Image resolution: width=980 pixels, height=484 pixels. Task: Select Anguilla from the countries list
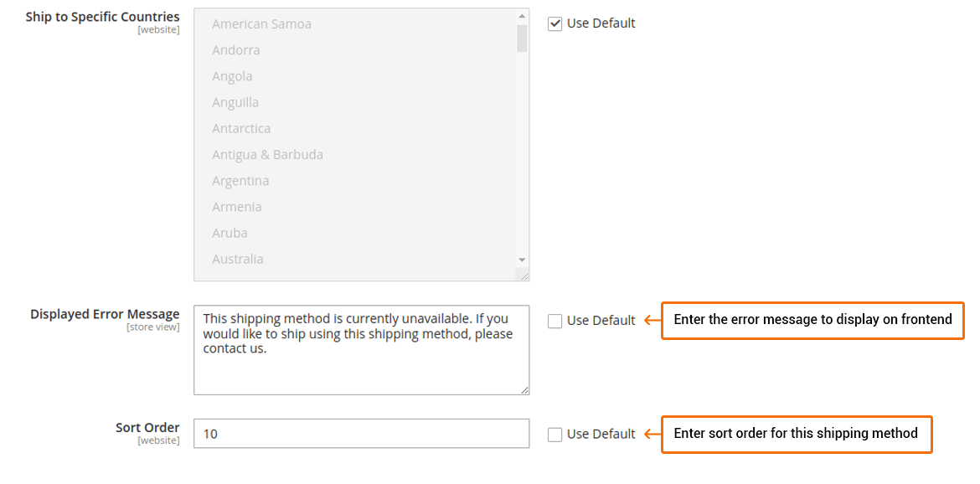point(235,102)
